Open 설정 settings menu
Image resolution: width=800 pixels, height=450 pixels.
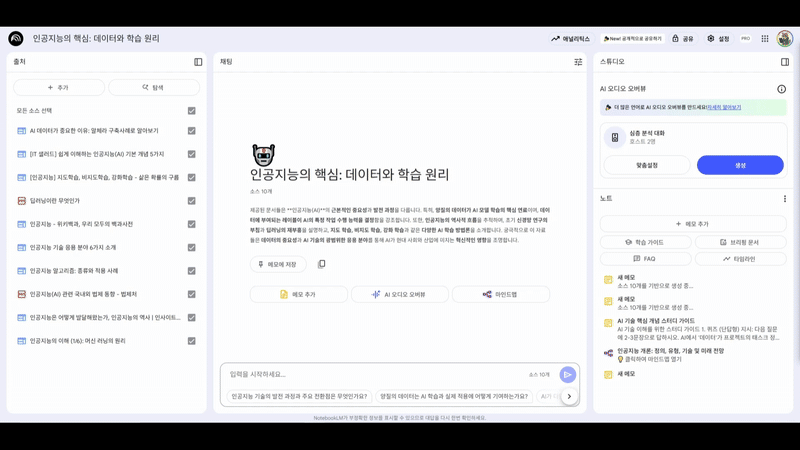click(718, 39)
